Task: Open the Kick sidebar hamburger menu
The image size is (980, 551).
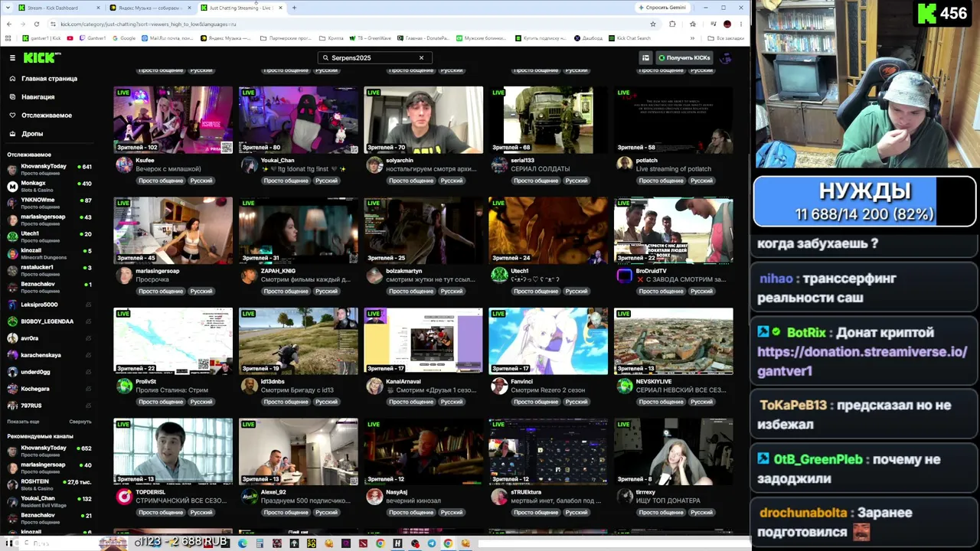Action: click(x=12, y=57)
